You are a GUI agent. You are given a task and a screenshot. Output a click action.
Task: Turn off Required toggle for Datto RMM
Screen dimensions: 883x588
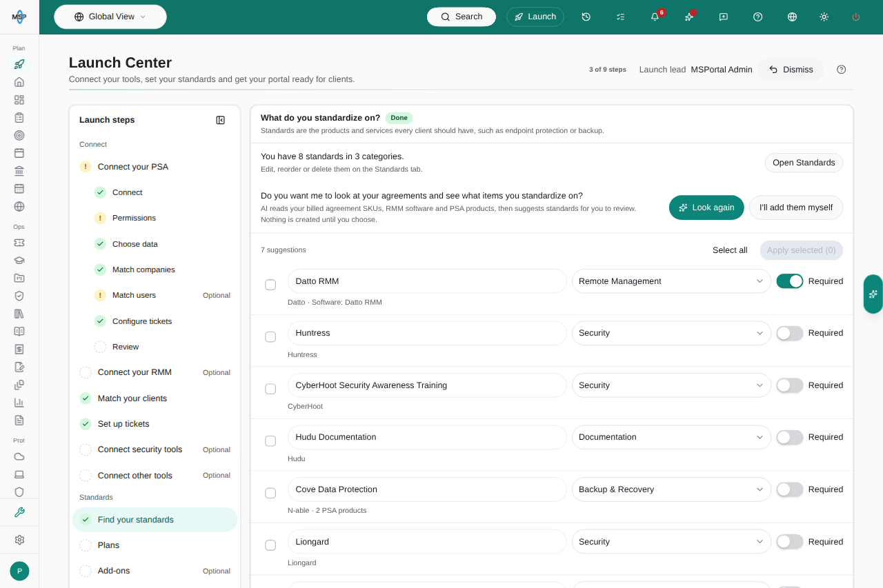tap(790, 281)
